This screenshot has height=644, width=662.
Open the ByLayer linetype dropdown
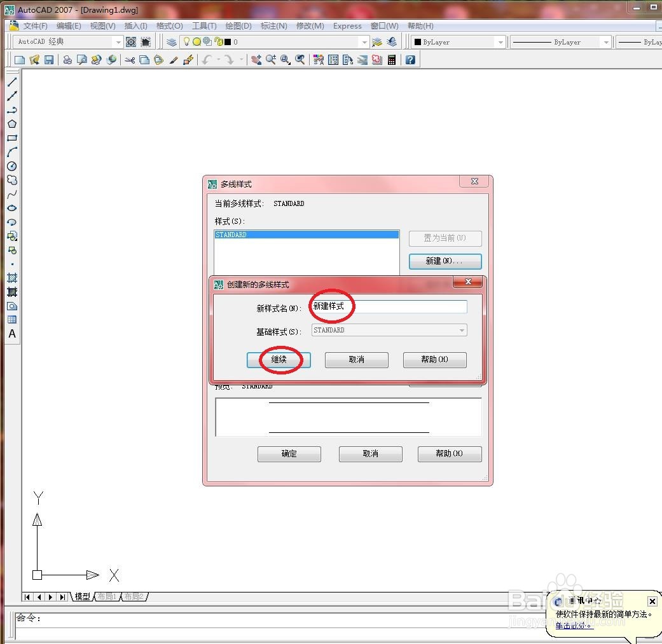click(606, 42)
